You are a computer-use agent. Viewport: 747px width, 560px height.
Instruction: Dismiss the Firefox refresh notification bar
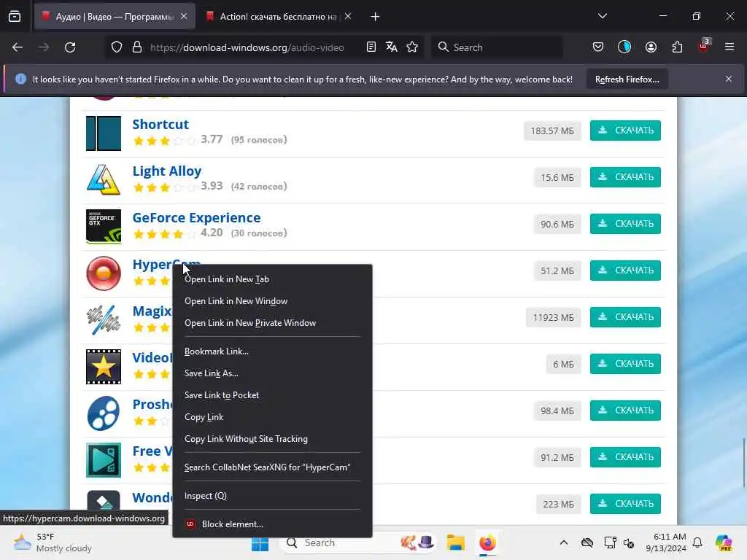pos(729,79)
